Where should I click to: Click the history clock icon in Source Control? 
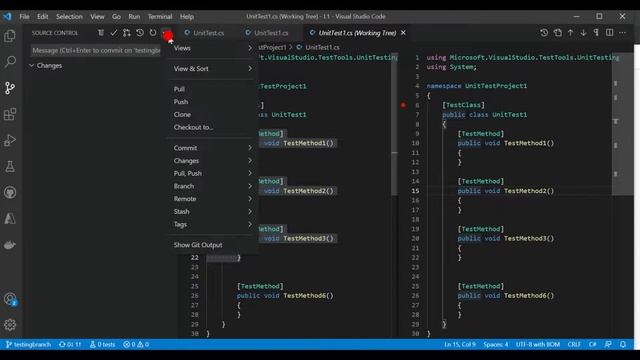(140, 33)
